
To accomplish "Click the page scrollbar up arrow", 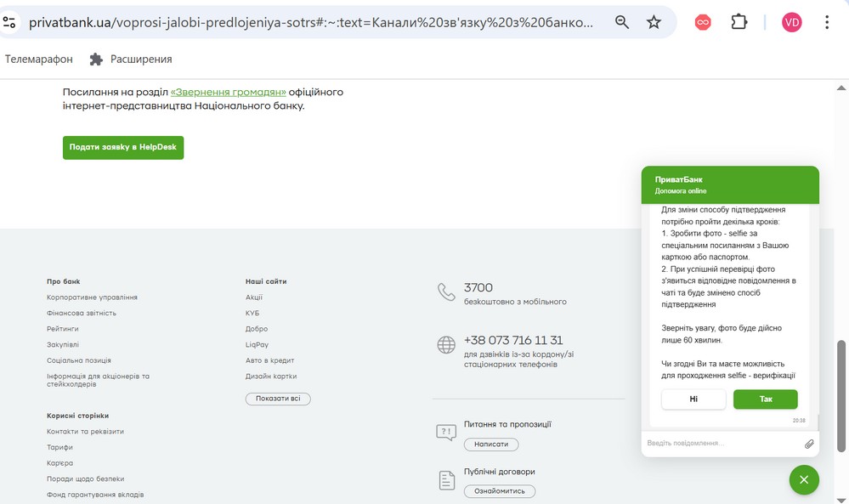I will click(x=841, y=88).
